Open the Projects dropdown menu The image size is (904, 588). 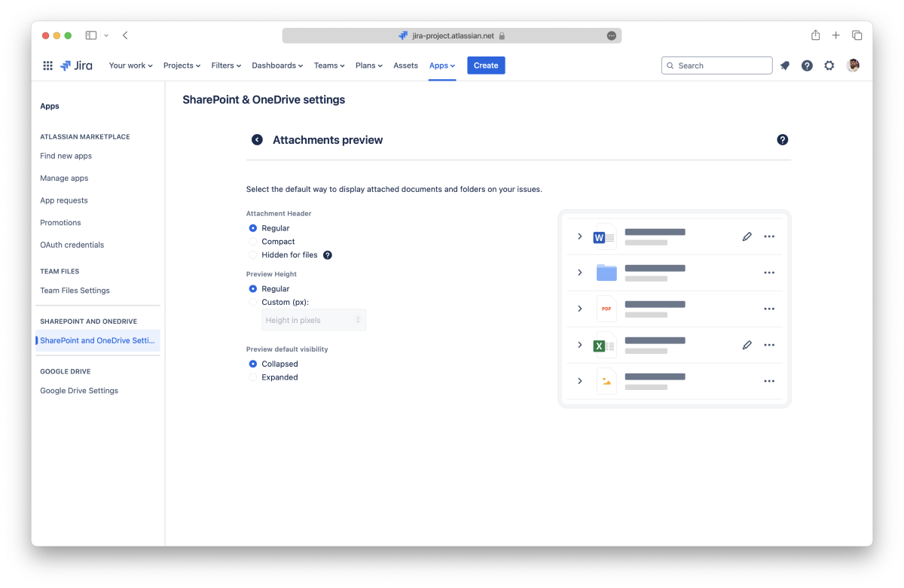coord(182,66)
